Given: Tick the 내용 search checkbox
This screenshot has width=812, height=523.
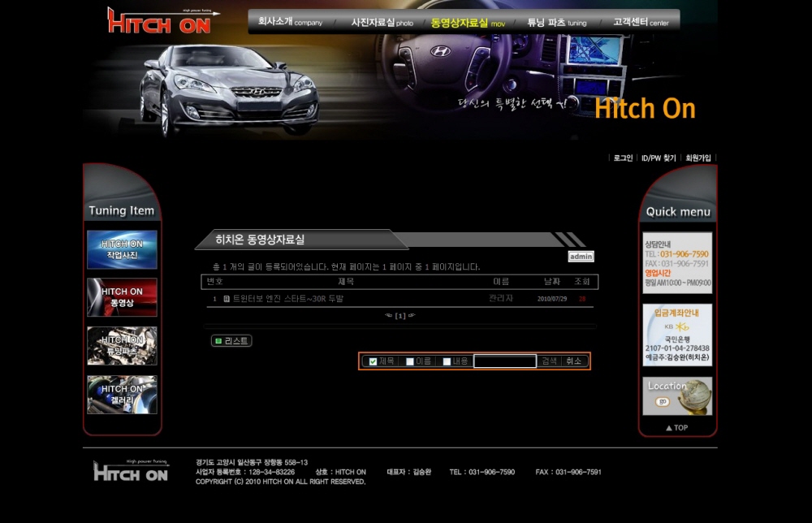Looking at the screenshot, I should click(x=447, y=361).
